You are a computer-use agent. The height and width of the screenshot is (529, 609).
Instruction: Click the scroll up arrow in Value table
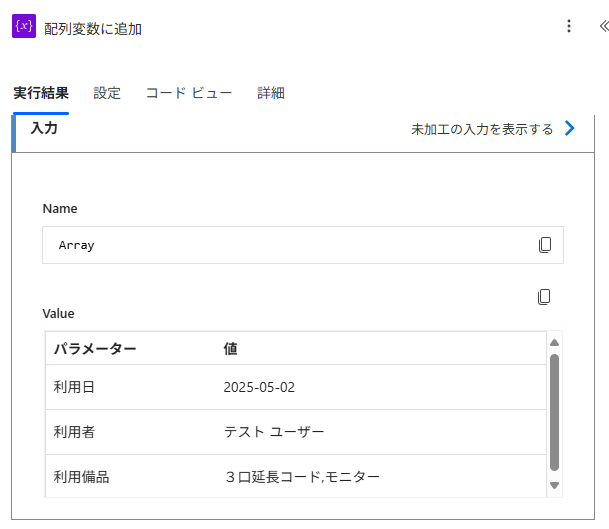coord(554,342)
